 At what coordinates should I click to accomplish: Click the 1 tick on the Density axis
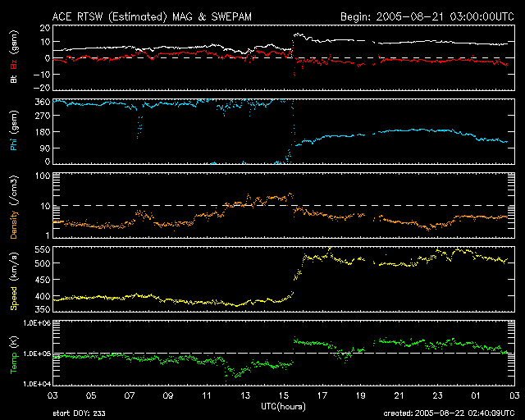pyautogui.click(x=48, y=235)
